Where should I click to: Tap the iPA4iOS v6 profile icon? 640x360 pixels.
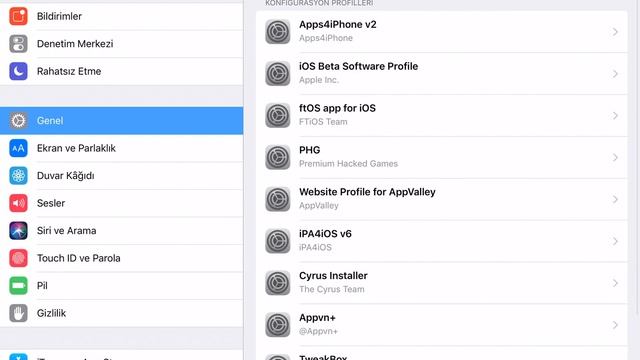point(278,241)
